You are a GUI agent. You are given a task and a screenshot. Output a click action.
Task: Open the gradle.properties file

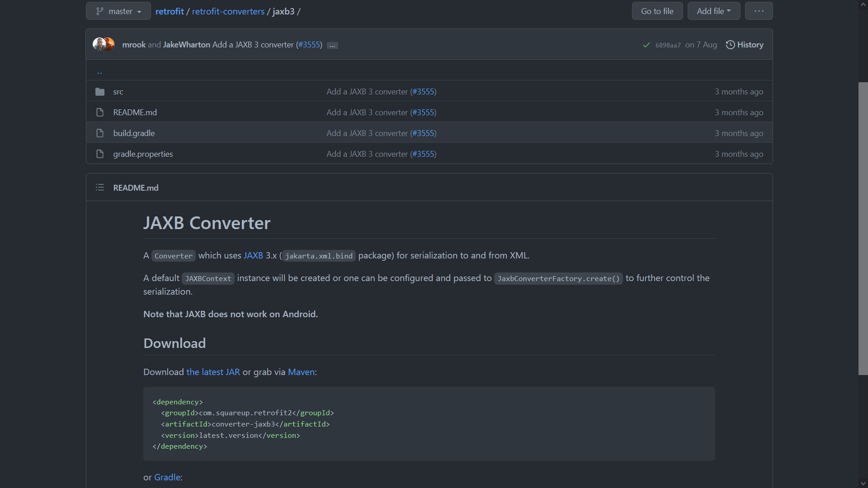pyautogui.click(x=143, y=154)
